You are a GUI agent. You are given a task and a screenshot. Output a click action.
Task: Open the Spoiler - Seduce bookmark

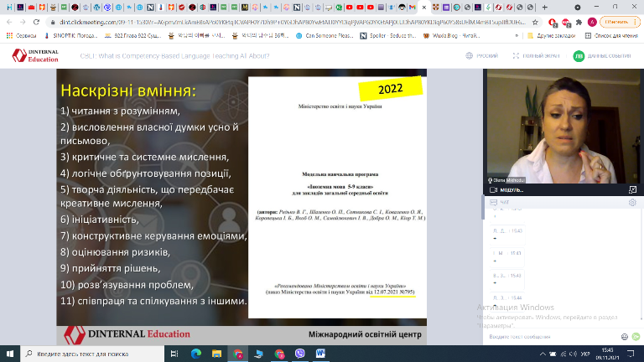point(388,36)
